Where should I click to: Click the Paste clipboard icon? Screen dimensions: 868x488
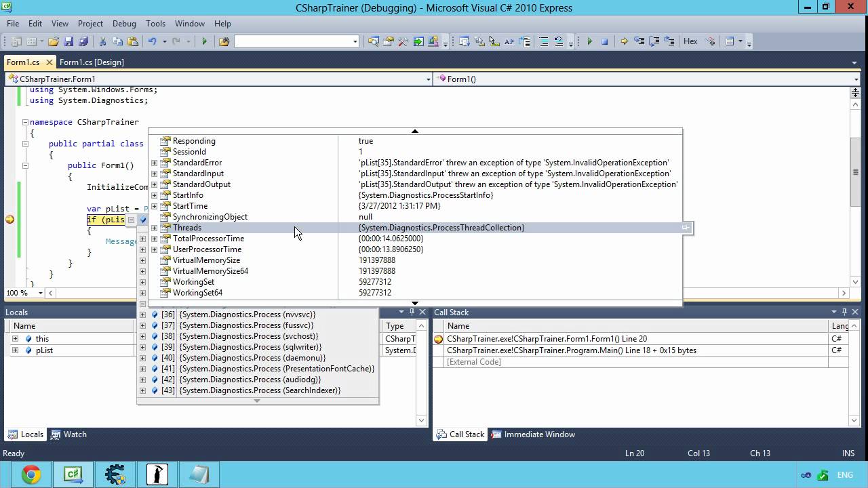(132, 41)
